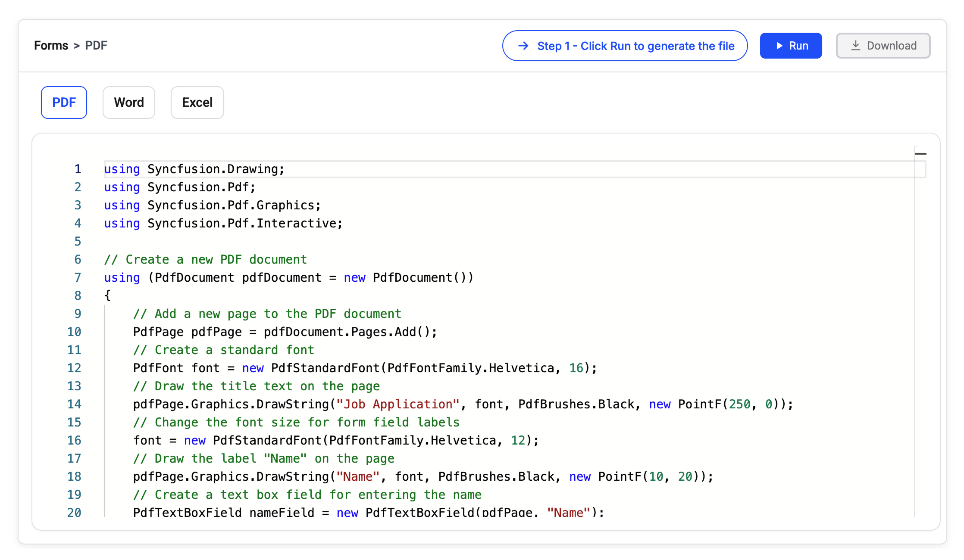
Task: Click comment 'Draw the label "Name" on the page'
Action: pos(263,458)
